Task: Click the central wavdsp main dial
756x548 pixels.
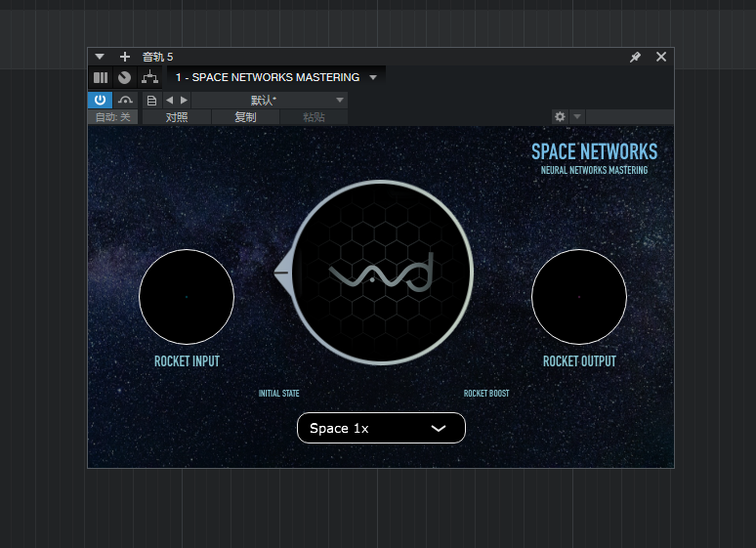Action: (x=381, y=273)
